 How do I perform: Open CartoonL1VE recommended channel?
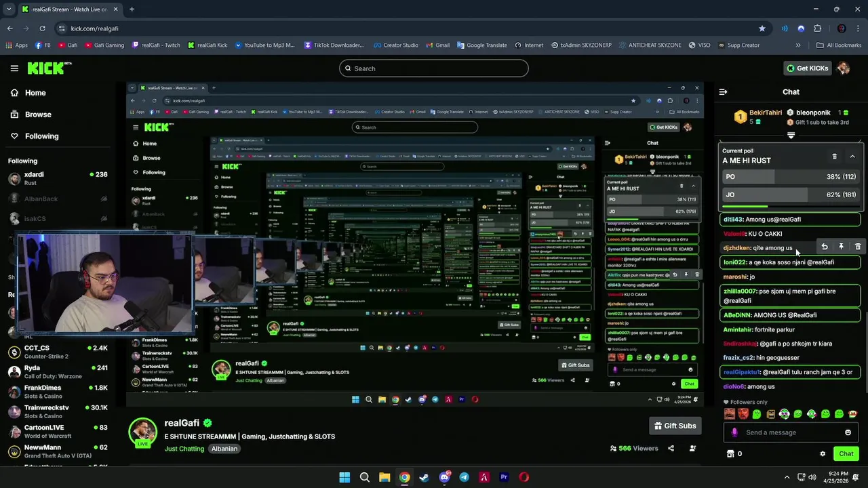58,431
